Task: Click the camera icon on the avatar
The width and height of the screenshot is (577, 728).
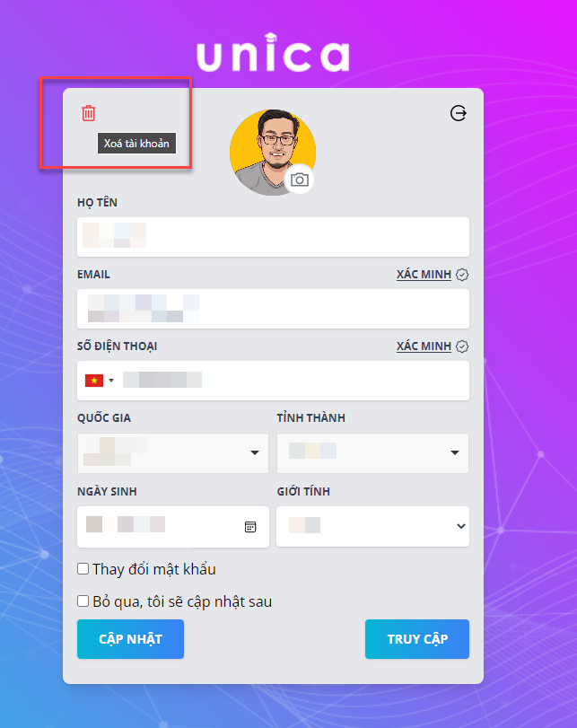Action: [300, 180]
